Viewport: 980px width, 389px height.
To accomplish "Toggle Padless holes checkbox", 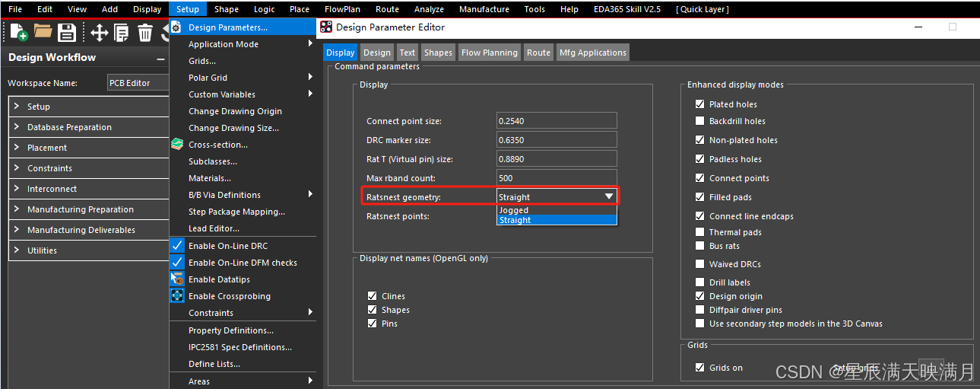I will (x=700, y=159).
